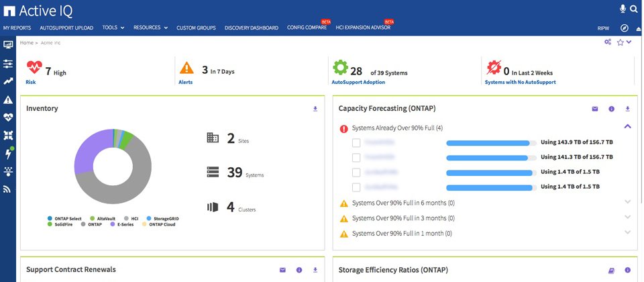
Task: Expand Systems Over 90% Full in 6 months
Action: coord(627,202)
